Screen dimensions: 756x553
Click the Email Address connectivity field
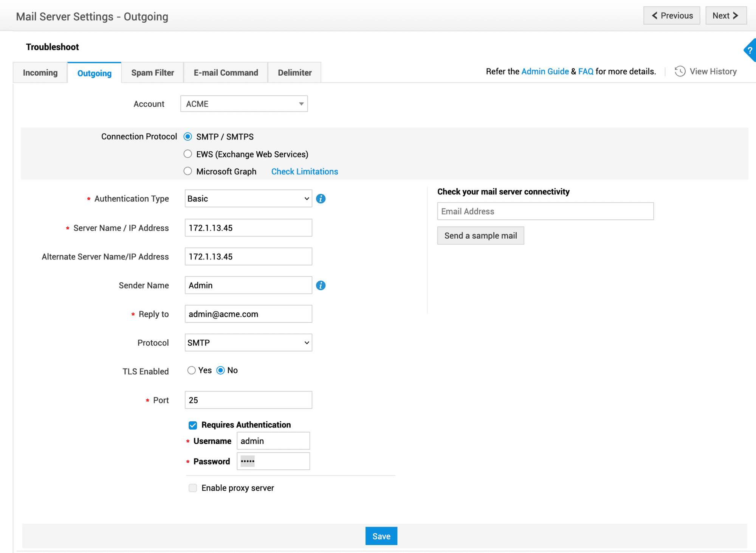[545, 211]
